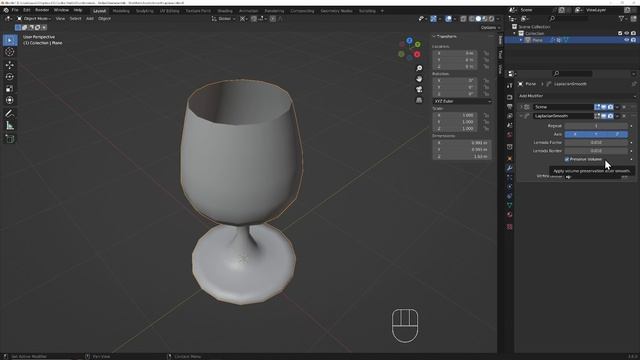Click the viewport zoom magnifier icon

click(419, 68)
